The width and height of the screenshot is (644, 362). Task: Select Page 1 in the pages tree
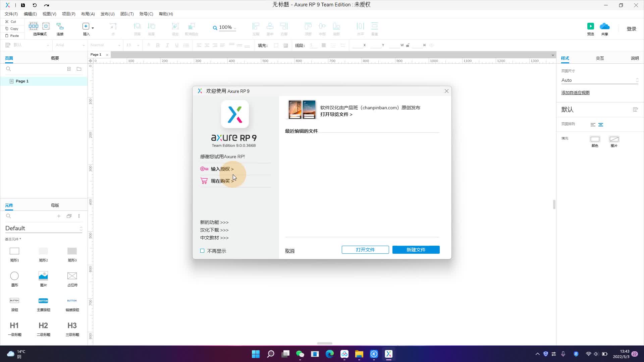44,81
